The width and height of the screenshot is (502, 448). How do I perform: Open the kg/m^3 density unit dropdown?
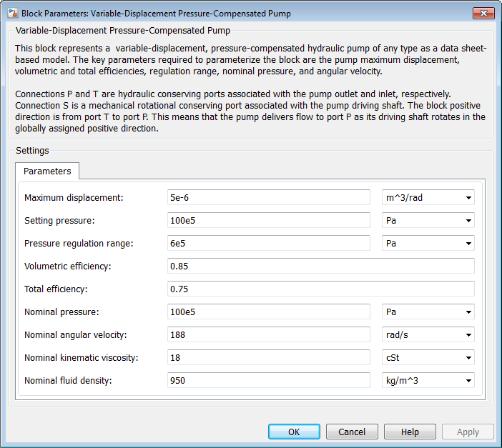pos(428,381)
